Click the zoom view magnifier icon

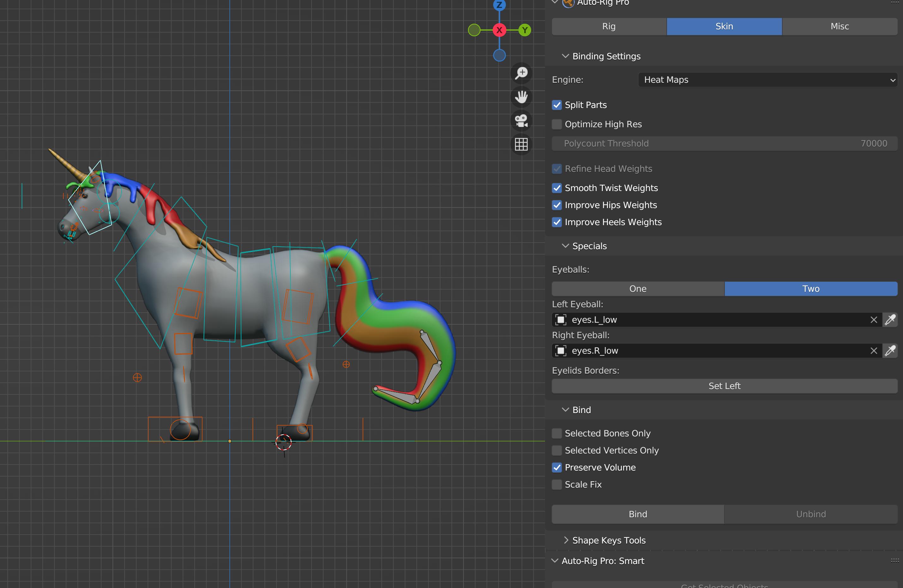(522, 73)
